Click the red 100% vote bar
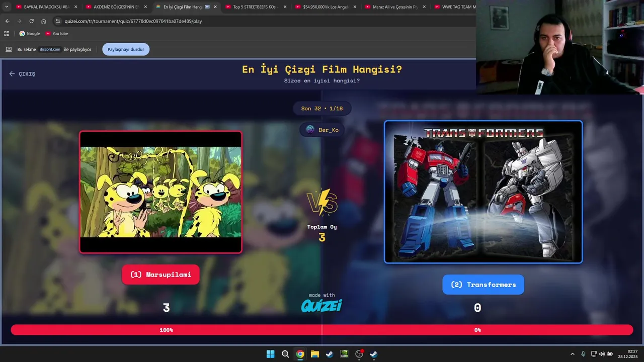The image size is (644, 362). point(166,330)
